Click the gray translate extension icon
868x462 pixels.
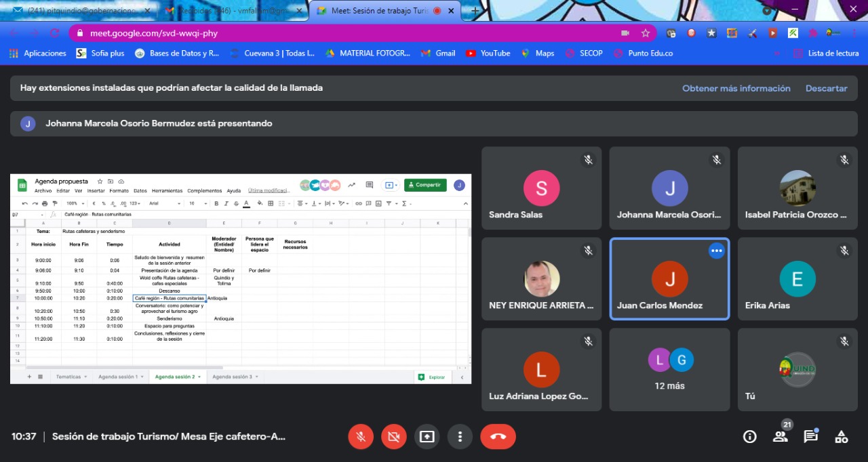[671, 33]
